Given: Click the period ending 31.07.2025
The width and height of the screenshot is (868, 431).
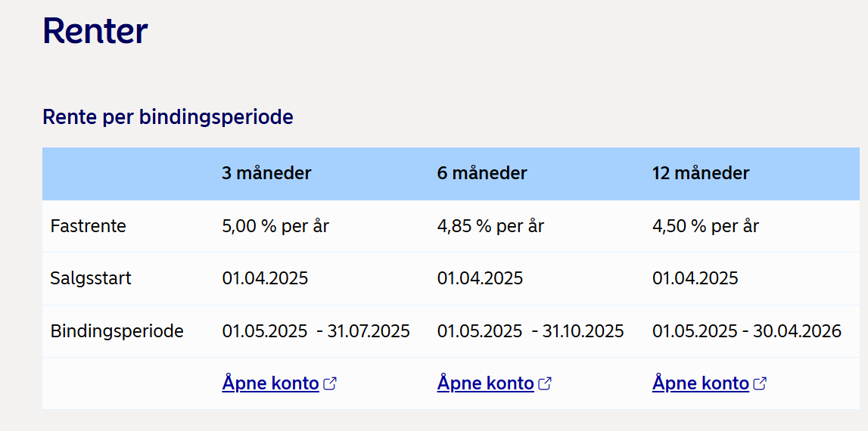Looking at the screenshot, I should [x=316, y=331].
